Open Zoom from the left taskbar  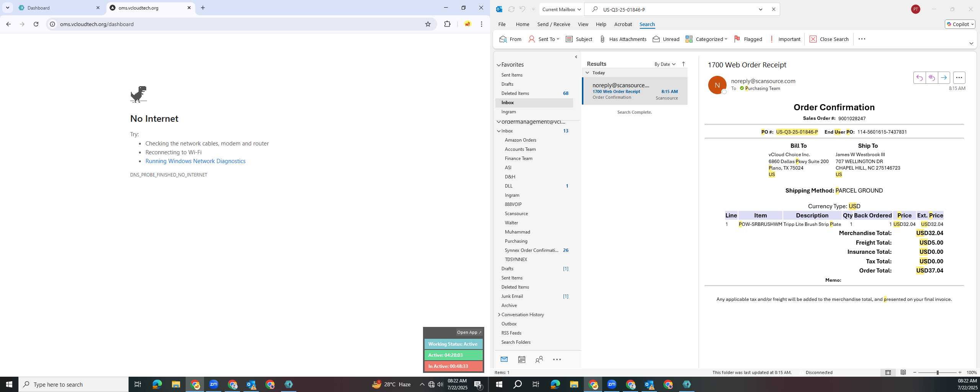(x=214, y=384)
